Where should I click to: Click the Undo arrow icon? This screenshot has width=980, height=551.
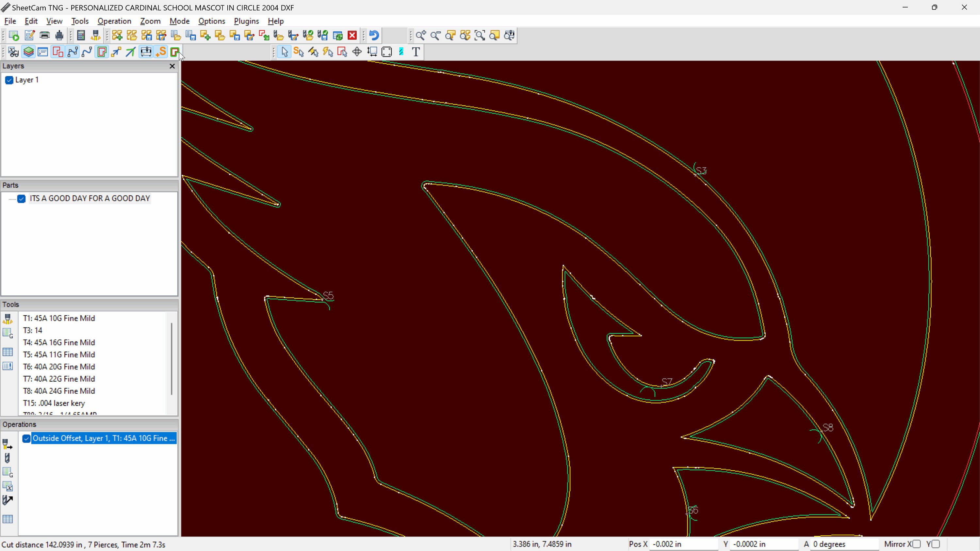(x=374, y=35)
